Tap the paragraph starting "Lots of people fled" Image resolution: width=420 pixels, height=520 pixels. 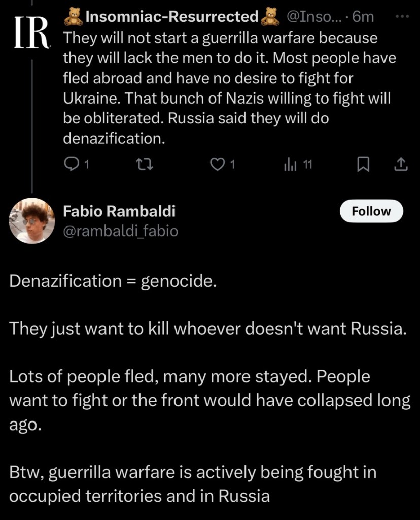pyautogui.click(x=209, y=401)
